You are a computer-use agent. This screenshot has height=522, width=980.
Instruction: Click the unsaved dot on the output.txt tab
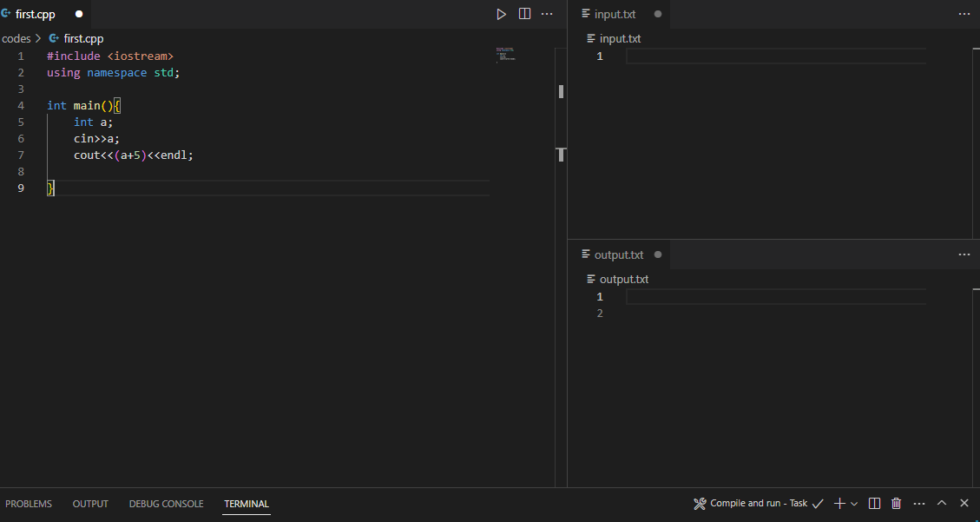657,254
